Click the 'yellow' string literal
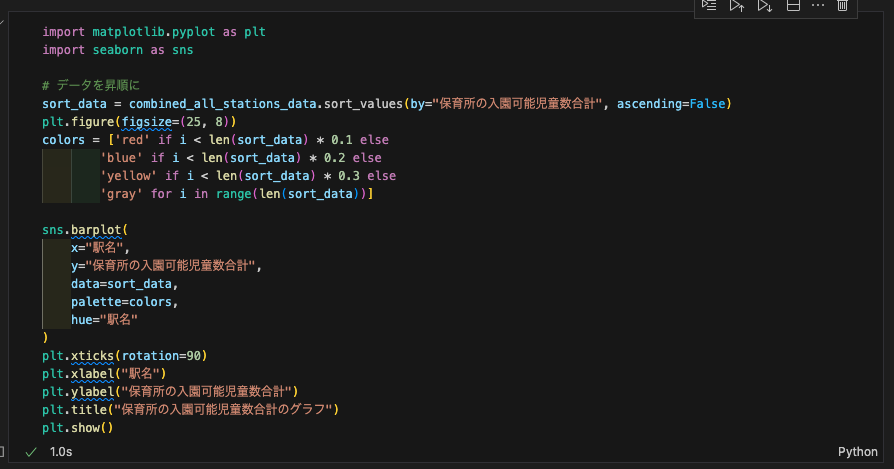This screenshot has height=469, width=894. point(129,176)
